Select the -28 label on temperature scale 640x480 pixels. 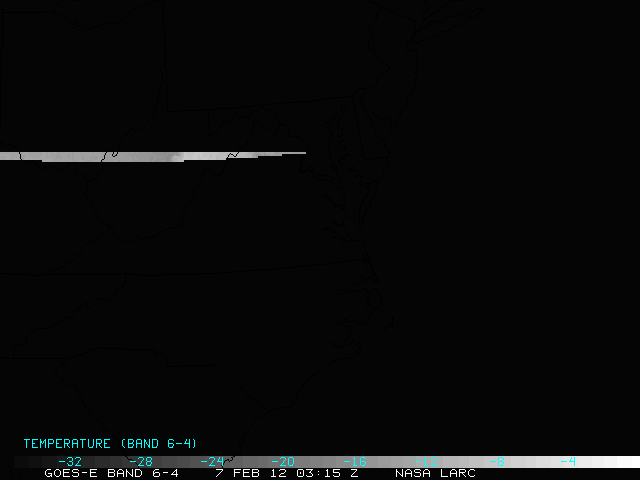[141, 462]
